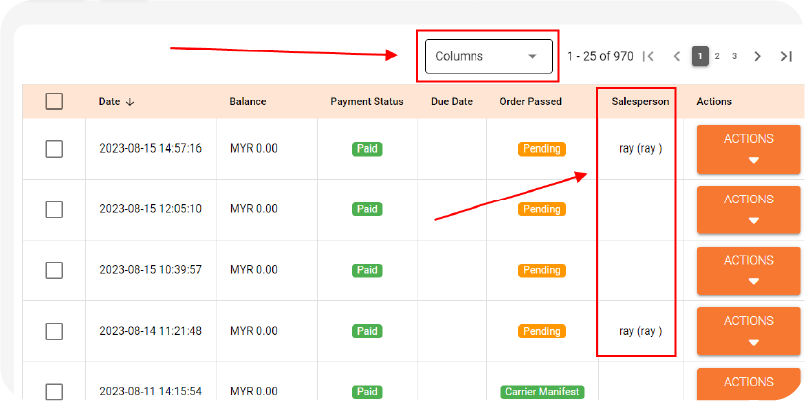
Task: Open the Columns dropdown
Action: point(488,56)
